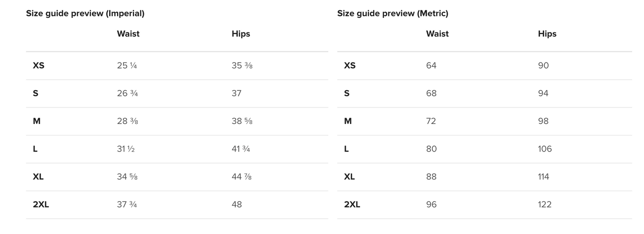Select the Metric S hips value 94
644x234 pixels.
tap(543, 93)
